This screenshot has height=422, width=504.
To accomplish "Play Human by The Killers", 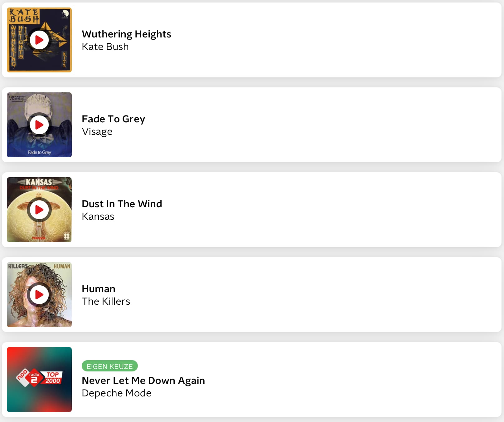I will 39,295.
